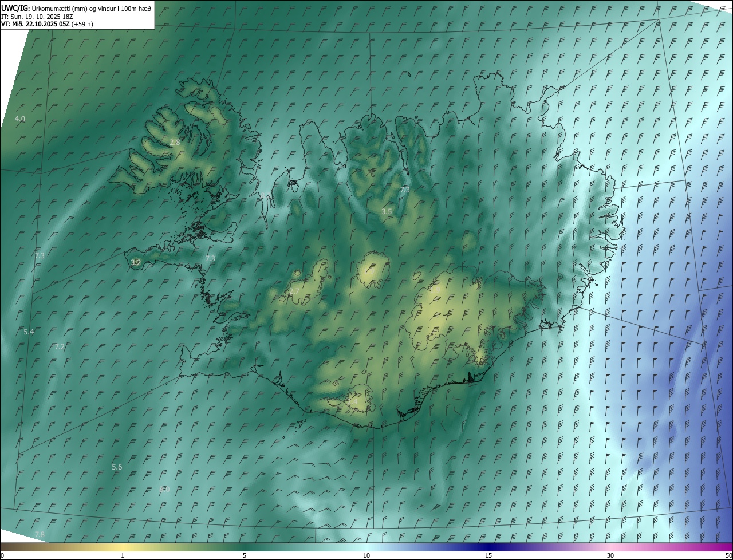Select the 'VT: Mið. 22.10.2025 05Z' line
The height and width of the screenshot is (560, 733).
(36, 24)
